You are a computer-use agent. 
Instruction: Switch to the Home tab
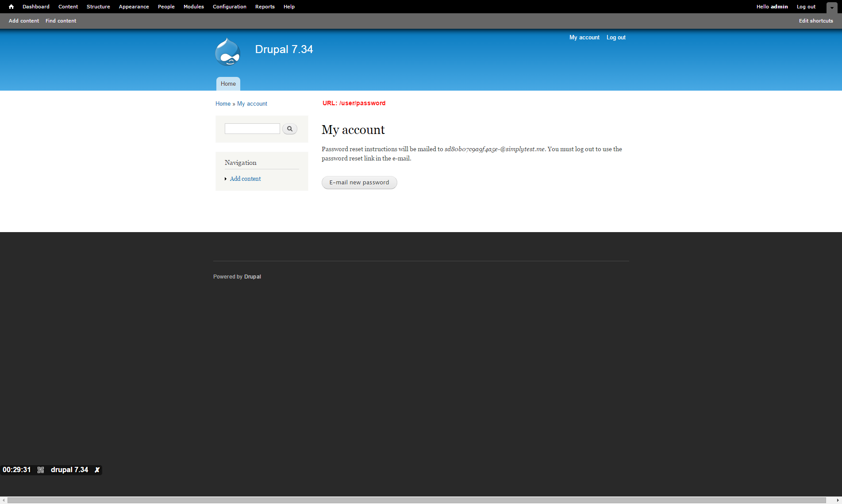(x=228, y=84)
